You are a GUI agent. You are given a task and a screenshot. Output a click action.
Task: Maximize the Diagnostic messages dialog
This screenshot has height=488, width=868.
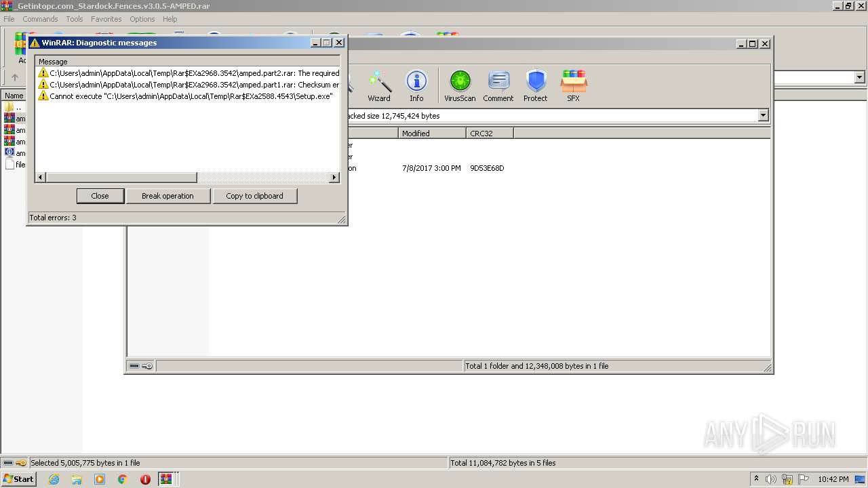click(327, 43)
